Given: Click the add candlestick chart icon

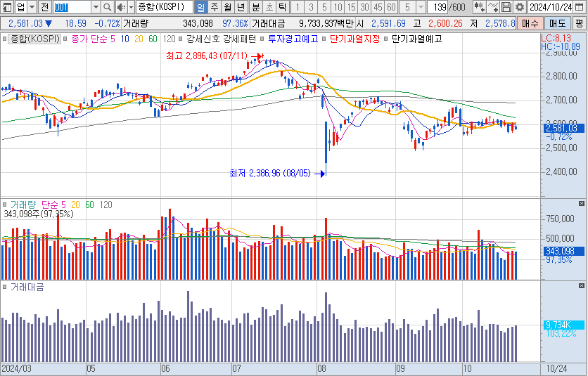Looking at the screenshot, I should [479, 7].
